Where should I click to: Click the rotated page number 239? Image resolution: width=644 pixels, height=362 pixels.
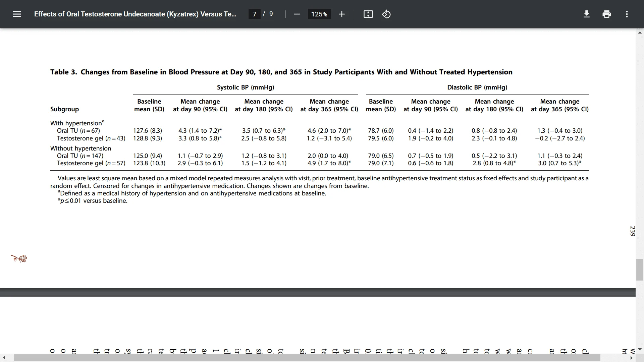[x=632, y=231]
